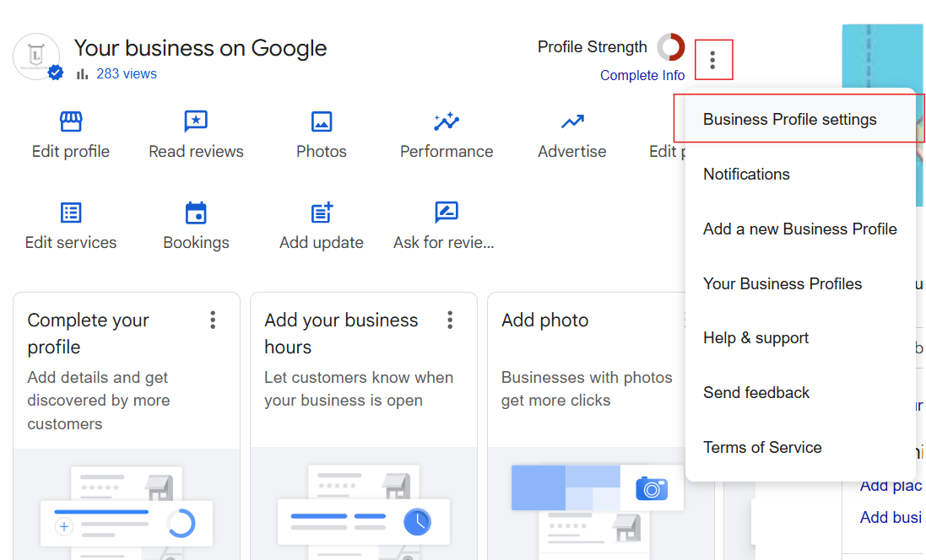Open the Photos icon
The height and width of the screenshot is (560, 926).
pos(322,122)
